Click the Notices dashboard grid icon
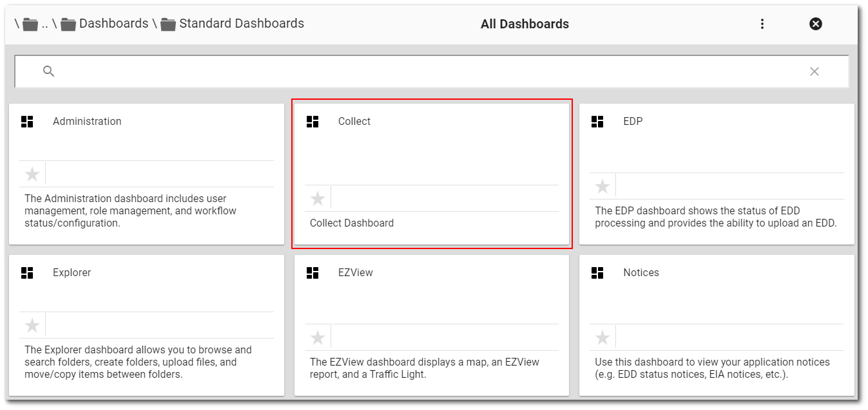The height and width of the screenshot is (410, 868). coord(598,272)
